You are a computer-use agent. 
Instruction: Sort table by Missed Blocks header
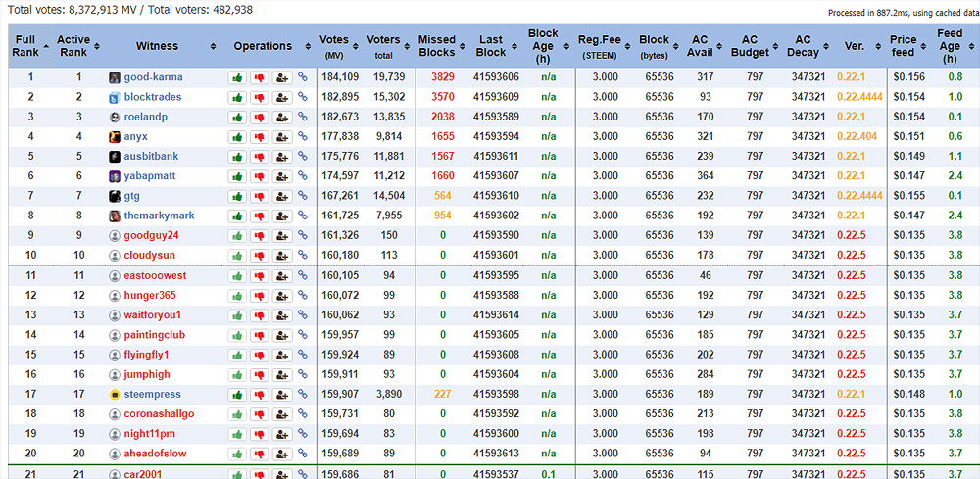click(437, 47)
